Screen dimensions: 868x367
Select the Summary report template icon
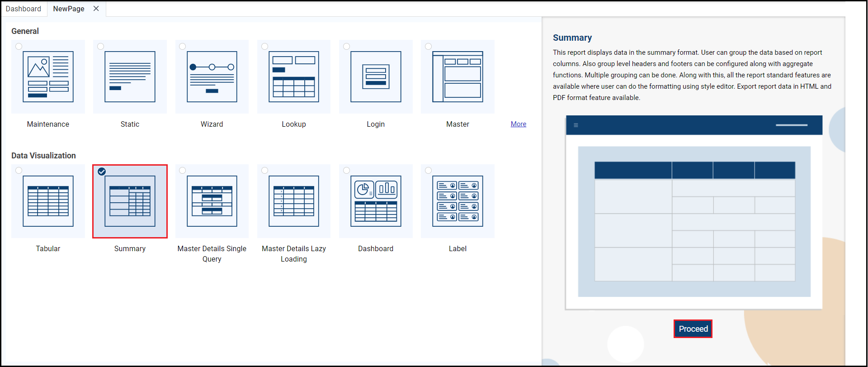(130, 201)
